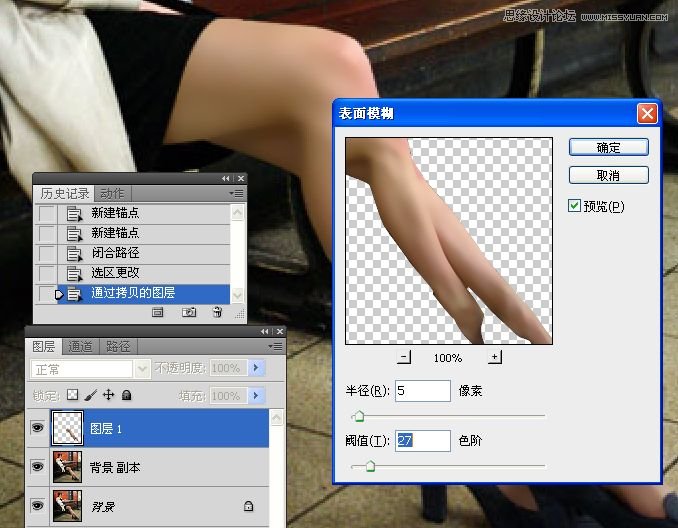This screenshot has width=678, height=528.
Task: Switch to the 动作 actions tab
Action: click(x=112, y=193)
